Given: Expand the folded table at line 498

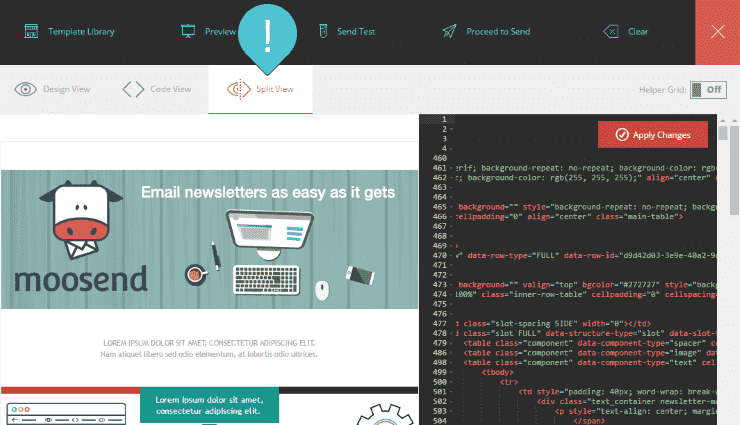Looking at the screenshot, I should (x=452, y=363).
